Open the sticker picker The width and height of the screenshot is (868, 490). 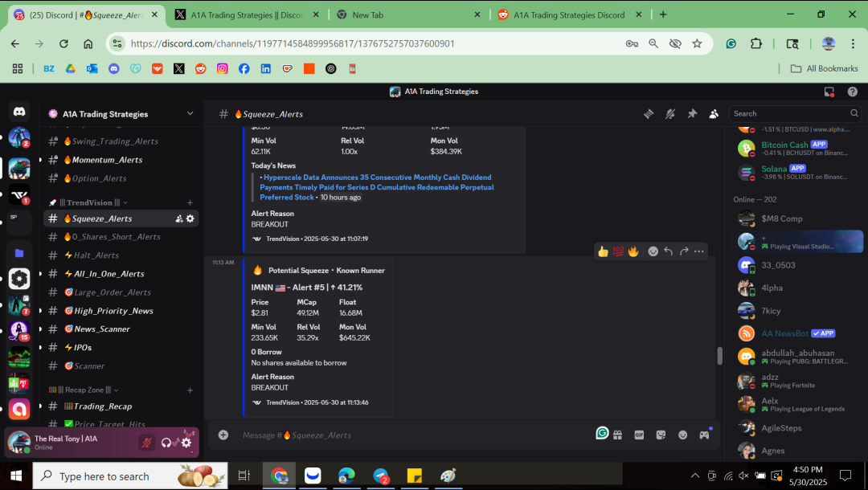[x=661, y=435]
